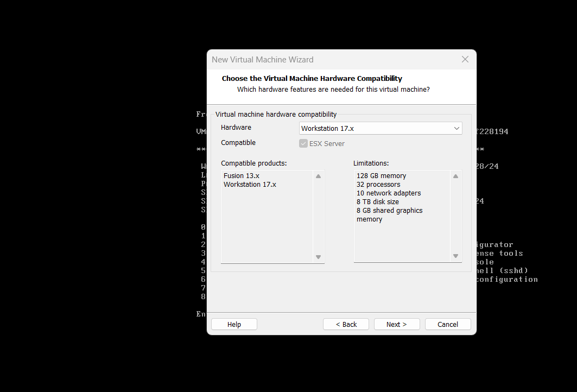Go to previous step with Back button

pyautogui.click(x=346, y=324)
